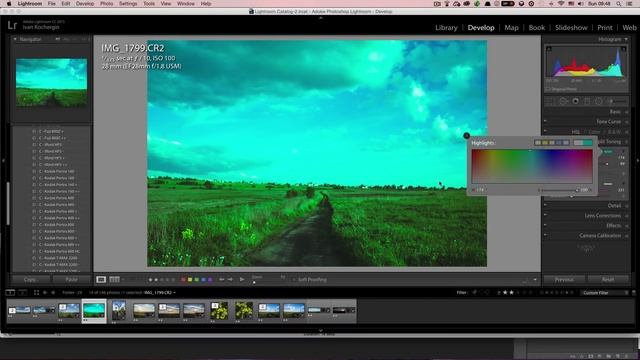Hide the left panel group

[x=3, y=161]
